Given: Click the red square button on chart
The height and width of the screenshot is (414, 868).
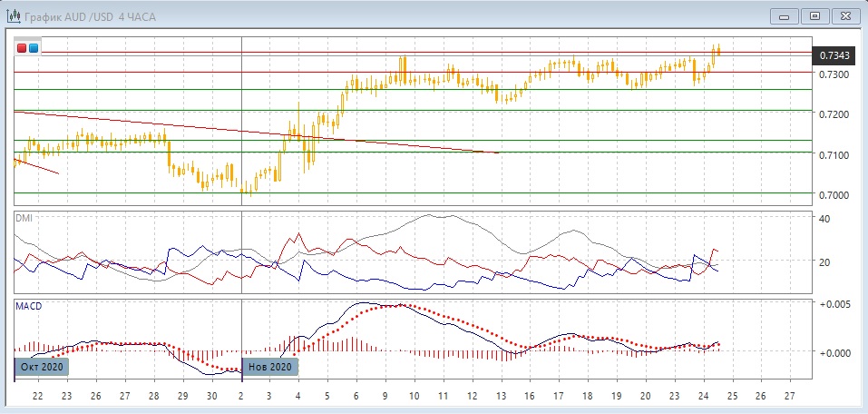Looking at the screenshot, I should (x=22, y=47).
